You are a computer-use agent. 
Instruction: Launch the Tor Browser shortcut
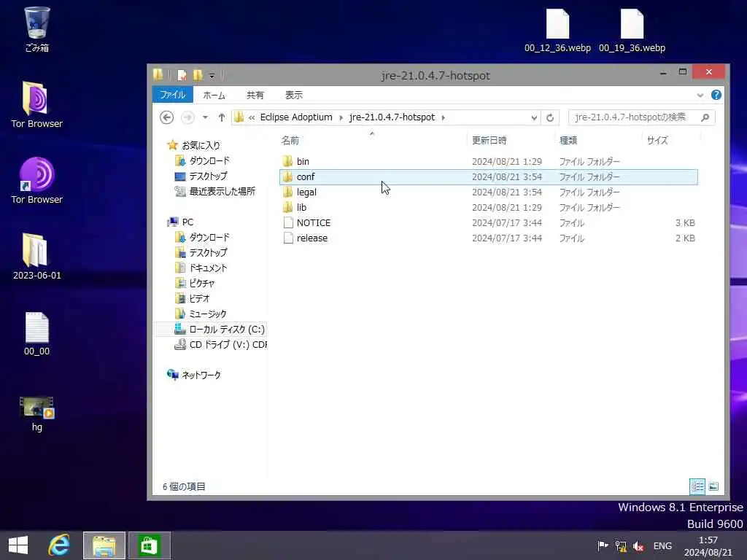(x=36, y=181)
